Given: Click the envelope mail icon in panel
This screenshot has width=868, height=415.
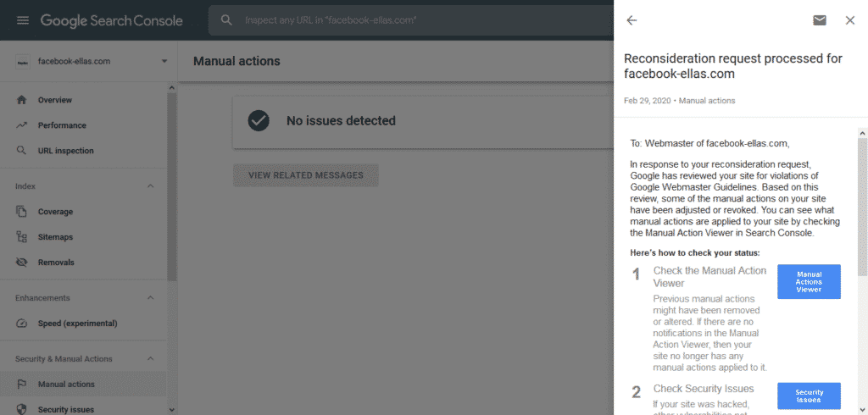Looking at the screenshot, I should [820, 20].
